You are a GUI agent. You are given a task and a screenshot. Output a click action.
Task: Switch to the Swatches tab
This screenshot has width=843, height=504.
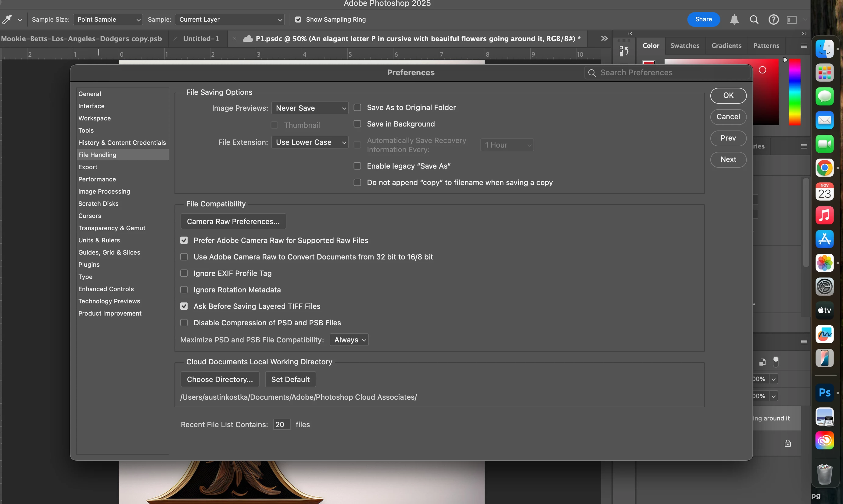685,45
